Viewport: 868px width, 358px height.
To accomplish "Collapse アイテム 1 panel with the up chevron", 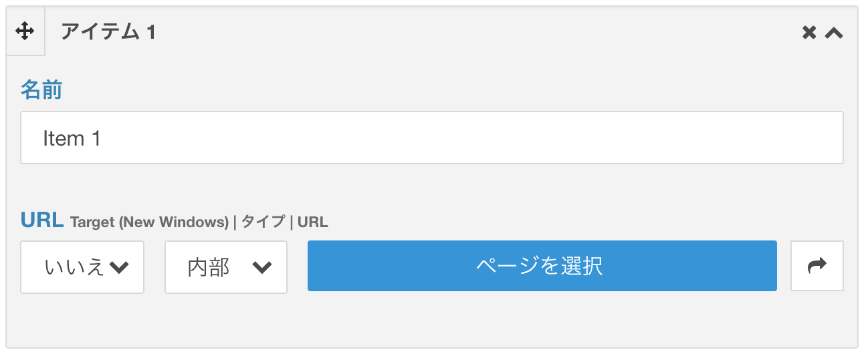I will point(833,32).
